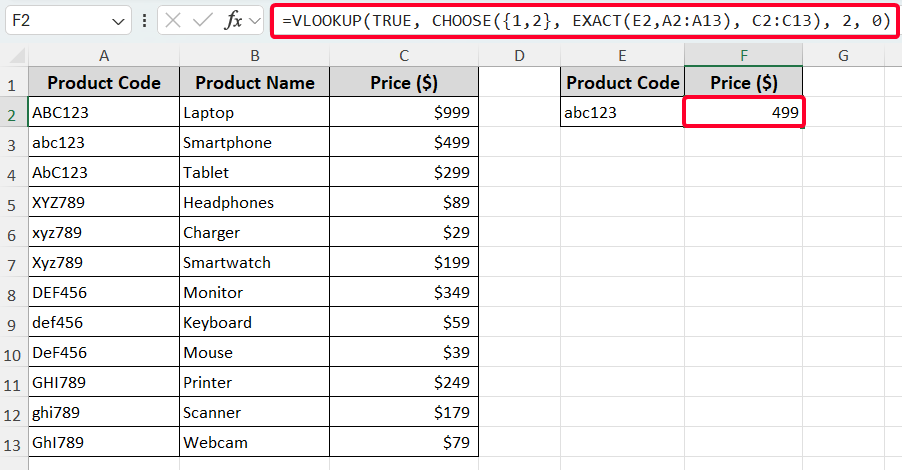
Task: Select the Smartwatch cell
Action: (x=254, y=263)
